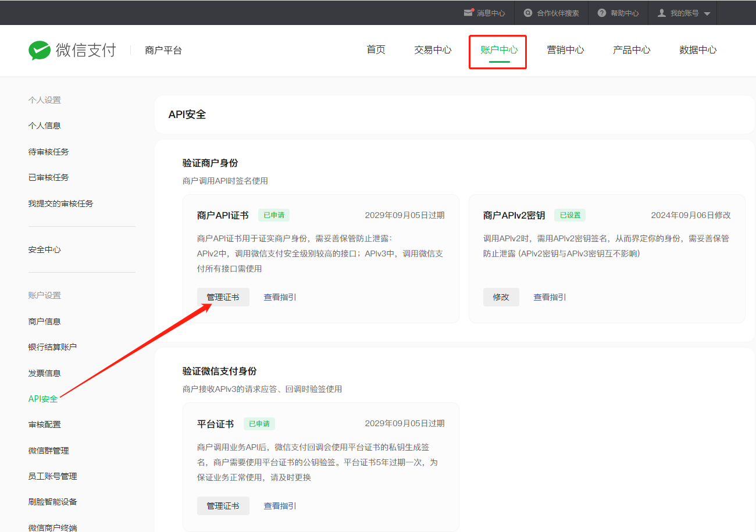
Task: Open 刷脸智能设备 in the sidebar
Action: pos(52,502)
